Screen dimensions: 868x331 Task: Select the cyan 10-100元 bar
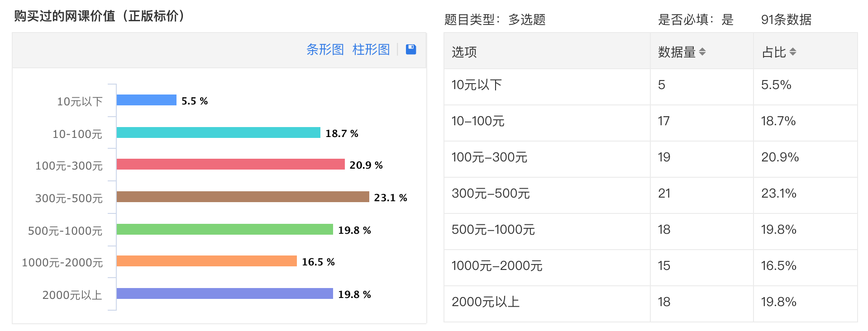[x=219, y=132]
